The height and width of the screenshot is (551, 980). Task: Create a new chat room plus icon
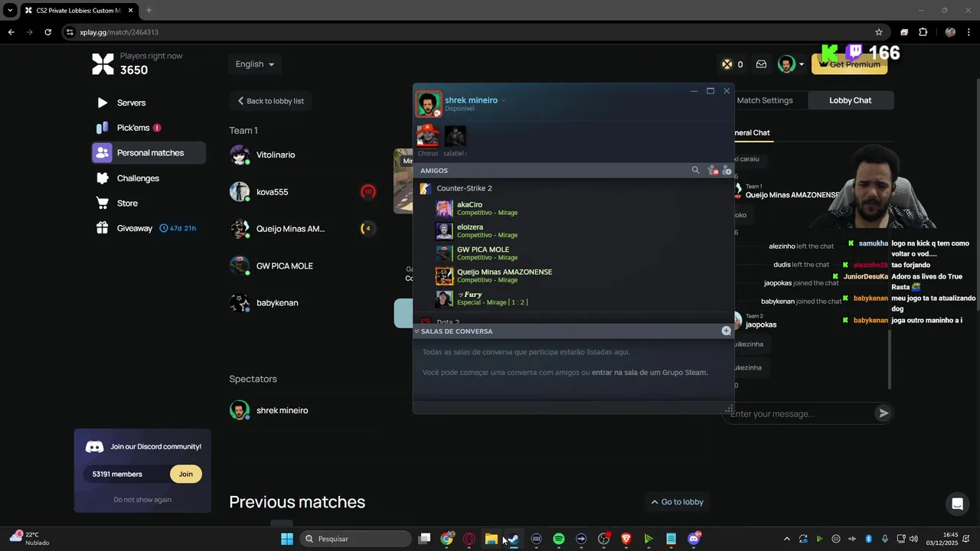[x=726, y=331]
